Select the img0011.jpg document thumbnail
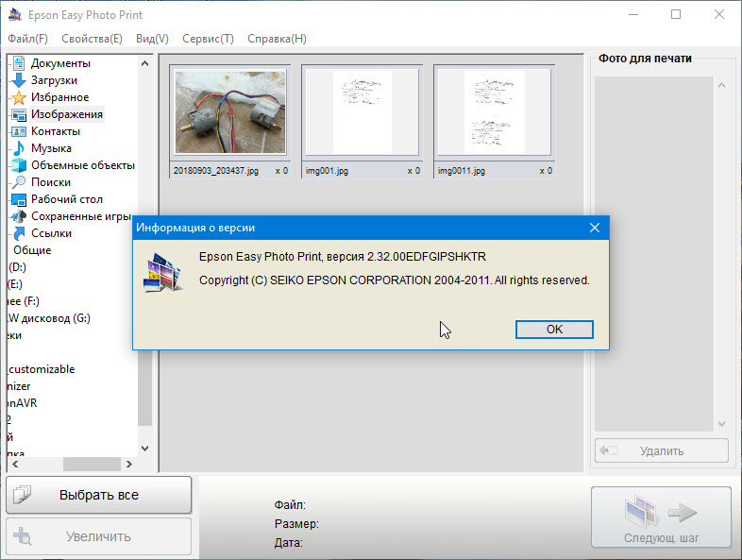742x560 pixels. coord(494,112)
